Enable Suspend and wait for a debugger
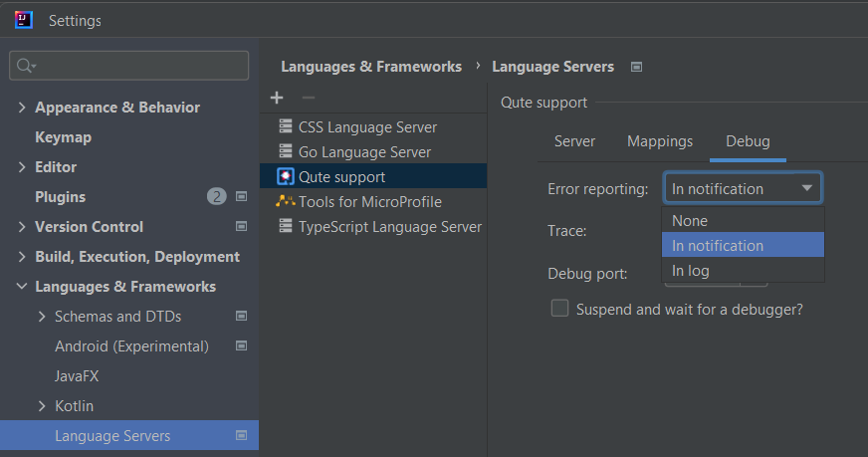Screen dimensions: 868x457 click(559, 308)
